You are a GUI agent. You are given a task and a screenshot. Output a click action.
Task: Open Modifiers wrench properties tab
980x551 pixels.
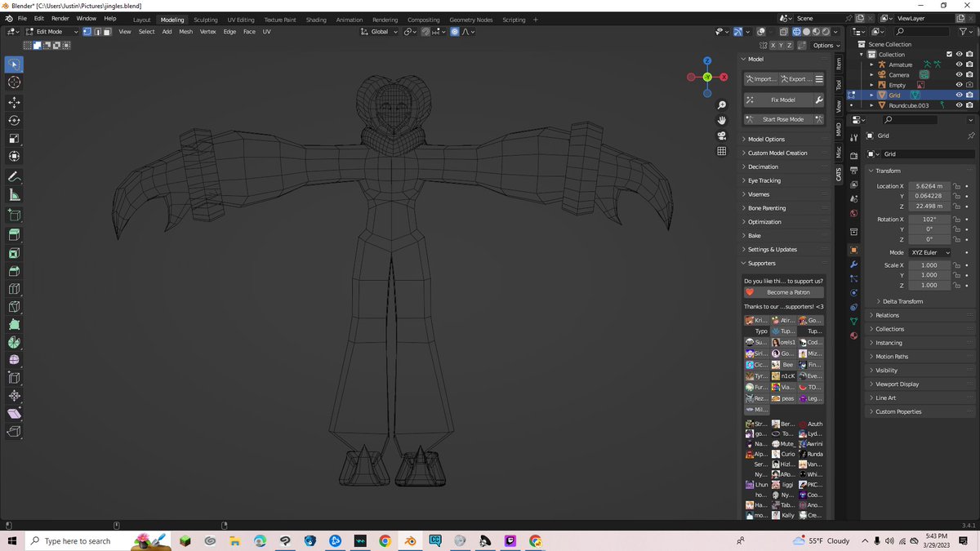click(x=854, y=264)
